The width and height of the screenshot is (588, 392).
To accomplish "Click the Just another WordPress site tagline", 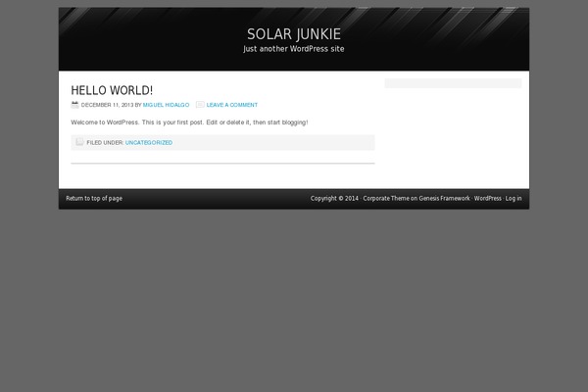I will pyautogui.click(x=294, y=49).
